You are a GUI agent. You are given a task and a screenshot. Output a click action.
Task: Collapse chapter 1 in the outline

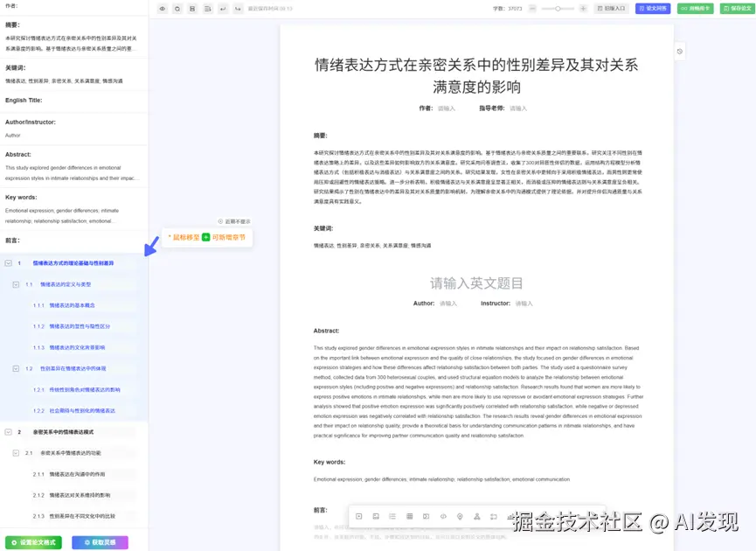click(8, 263)
